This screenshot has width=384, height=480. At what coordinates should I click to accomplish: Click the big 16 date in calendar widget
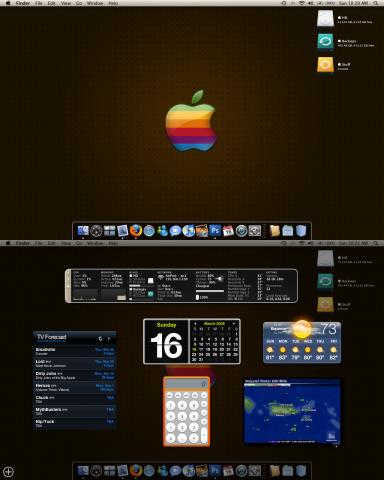pyautogui.click(x=166, y=346)
